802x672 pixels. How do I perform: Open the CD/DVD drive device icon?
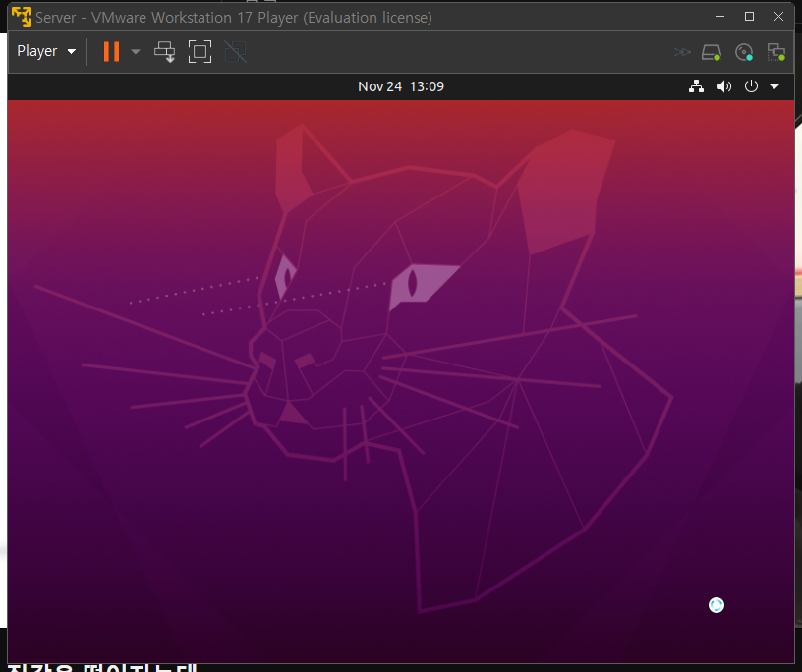744,52
